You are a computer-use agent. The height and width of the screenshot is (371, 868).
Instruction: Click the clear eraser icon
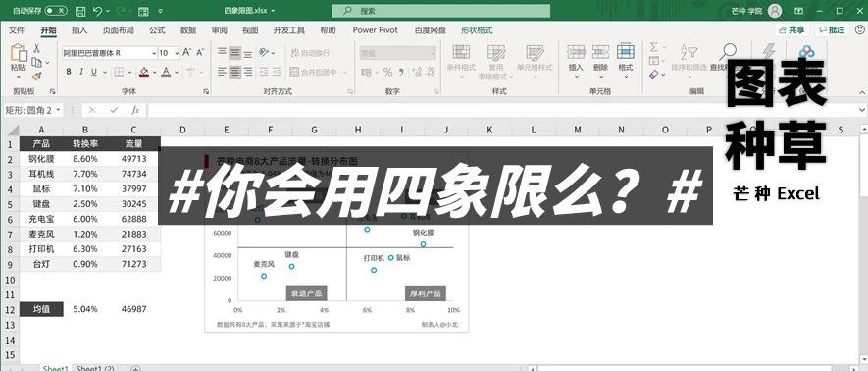coord(654,74)
